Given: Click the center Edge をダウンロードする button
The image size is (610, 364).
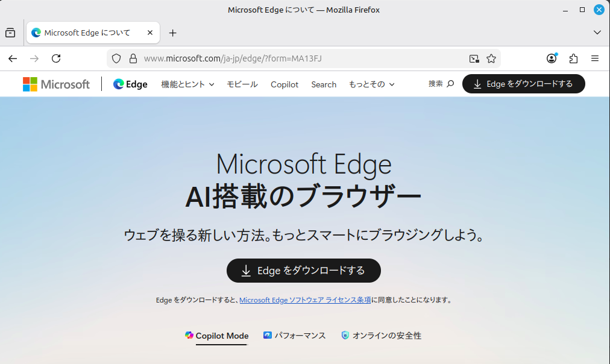Looking at the screenshot, I should (304, 271).
